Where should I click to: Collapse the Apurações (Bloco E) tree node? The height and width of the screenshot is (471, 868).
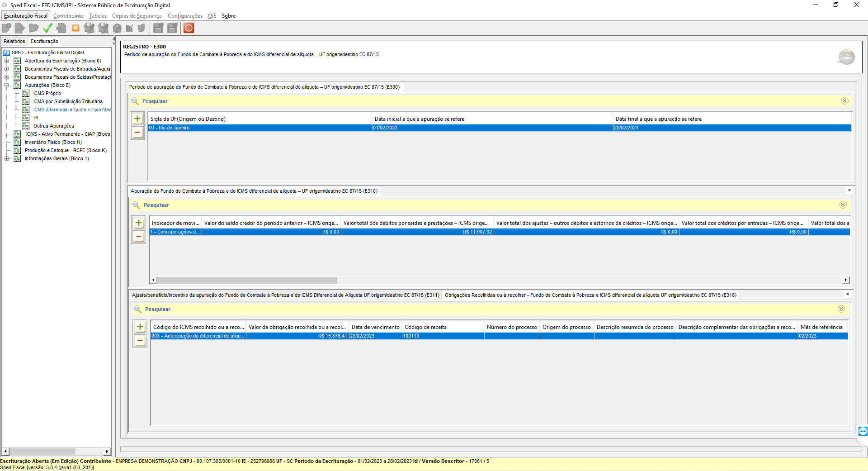(6, 85)
